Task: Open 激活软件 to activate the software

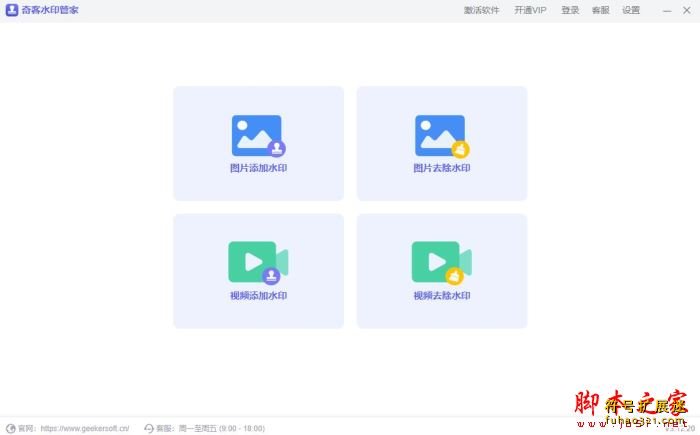Action: click(481, 10)
